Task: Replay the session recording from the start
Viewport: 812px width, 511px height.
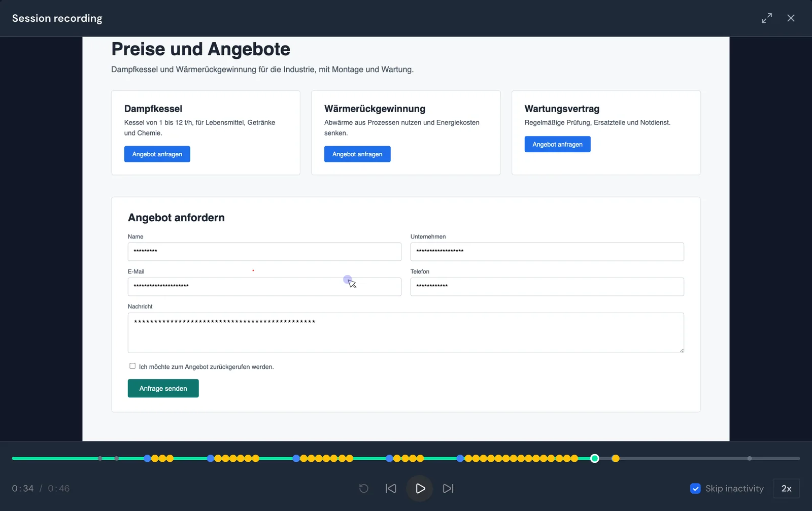Action: tap(364, 488)
